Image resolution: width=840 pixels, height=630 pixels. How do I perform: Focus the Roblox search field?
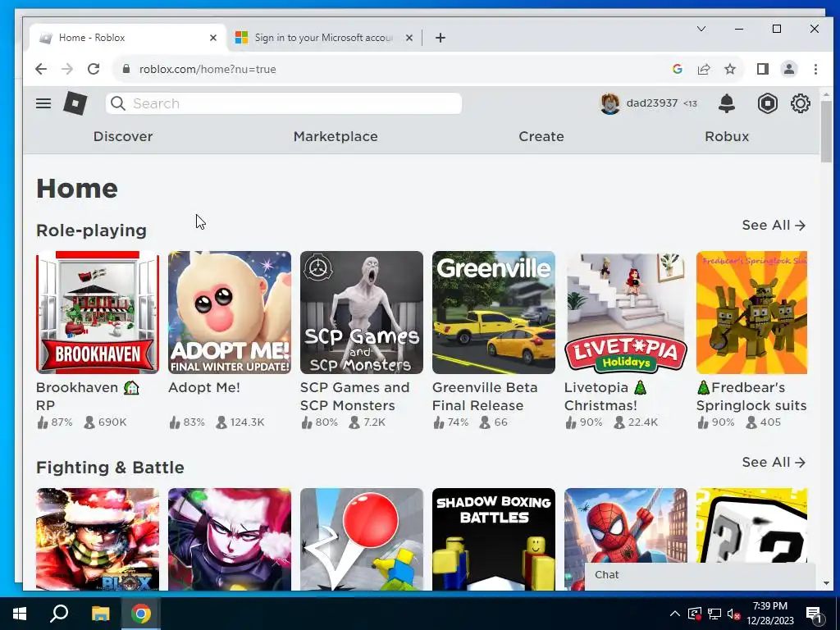tap(284, 103)
